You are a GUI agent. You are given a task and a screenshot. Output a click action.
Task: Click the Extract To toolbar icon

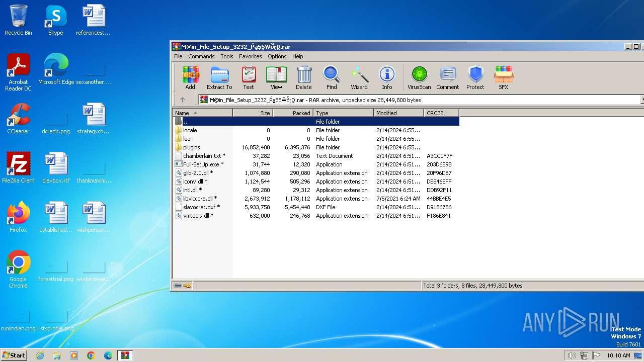pos(219,78)
